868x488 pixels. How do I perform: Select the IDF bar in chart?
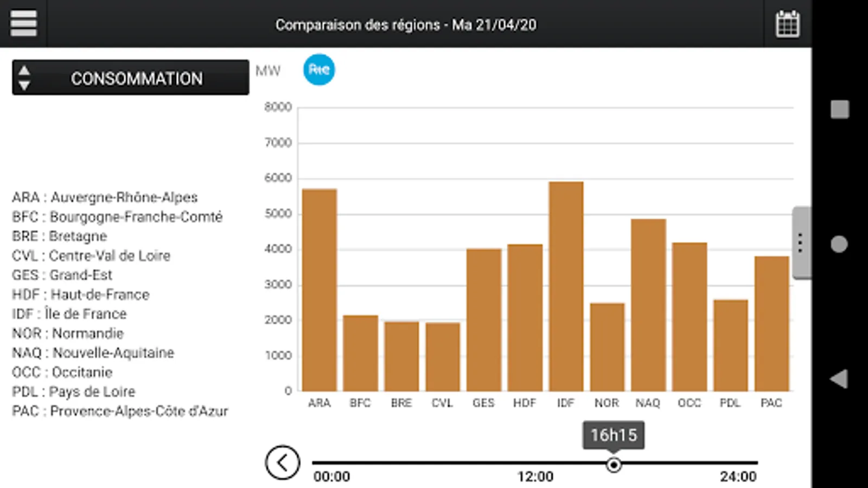[x=566, y=286]
